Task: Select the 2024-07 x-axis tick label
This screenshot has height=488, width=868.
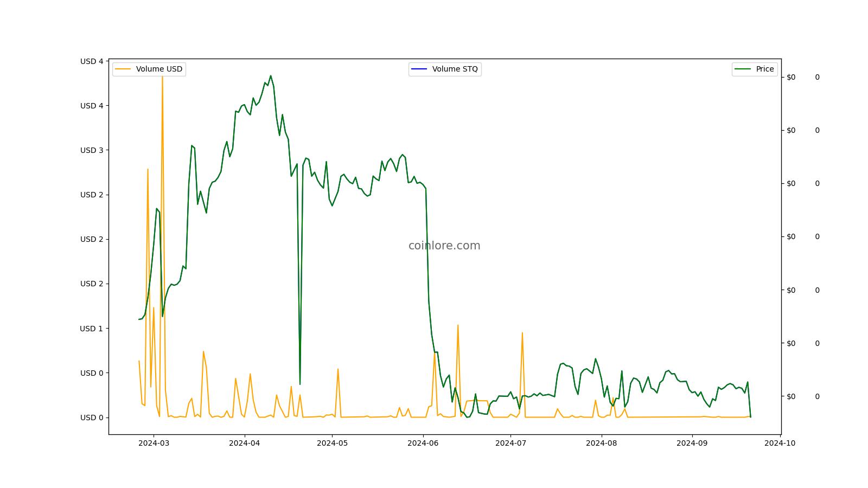Action: [x=510, y=443]
